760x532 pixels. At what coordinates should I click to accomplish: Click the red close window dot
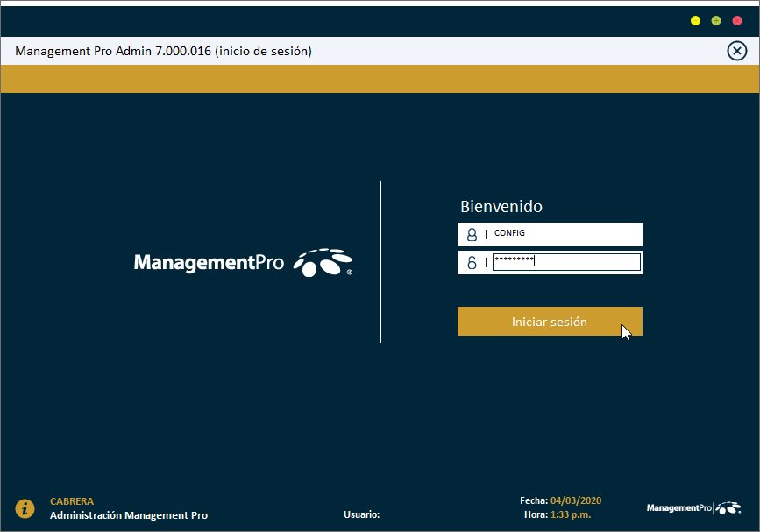tap(736, 20)
